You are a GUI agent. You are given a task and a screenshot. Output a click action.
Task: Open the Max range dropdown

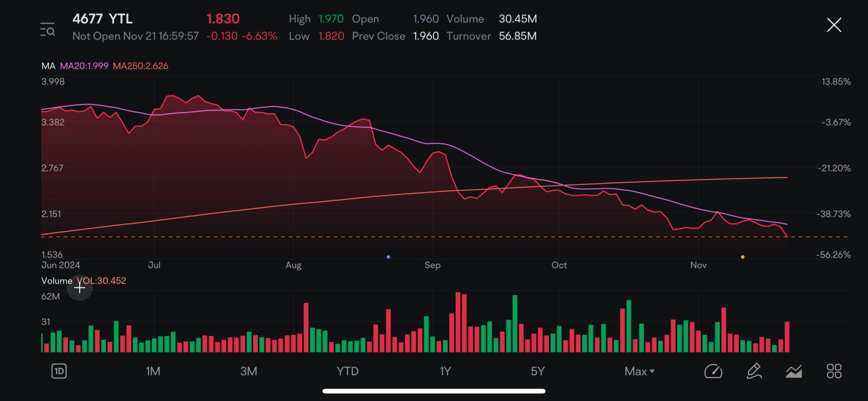coord(639,371)
